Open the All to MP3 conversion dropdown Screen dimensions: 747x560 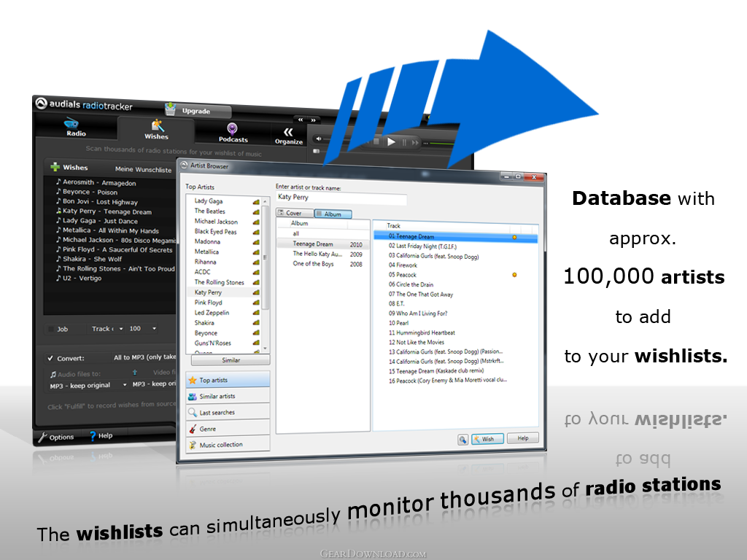144,357
